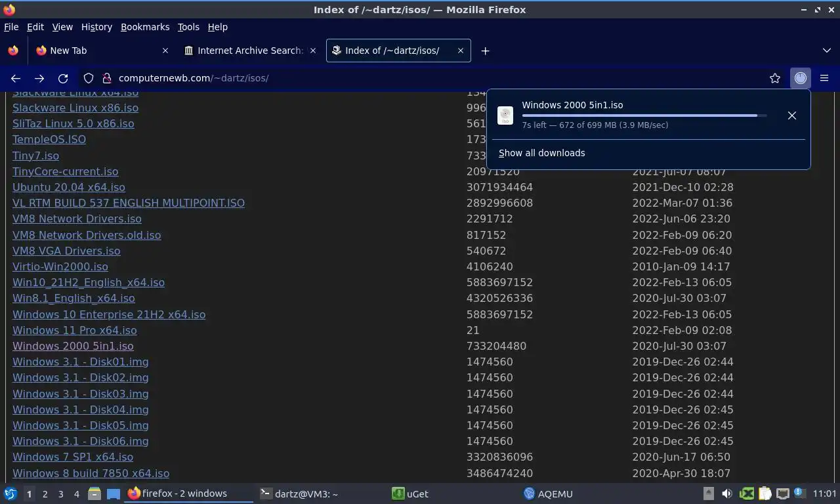Click the clipboard manager tray icon
Screen dimensions: 840x504
click(x=765, y=493)
